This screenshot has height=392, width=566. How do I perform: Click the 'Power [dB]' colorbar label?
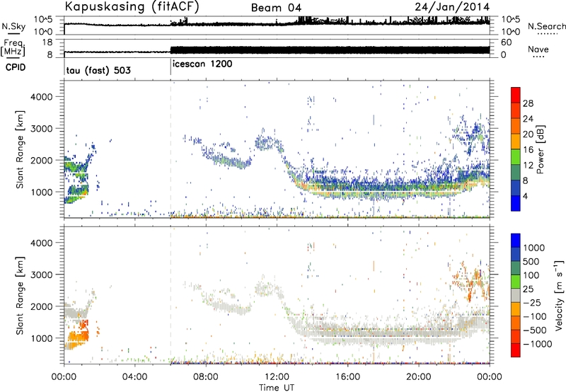(x=540, y=149)
